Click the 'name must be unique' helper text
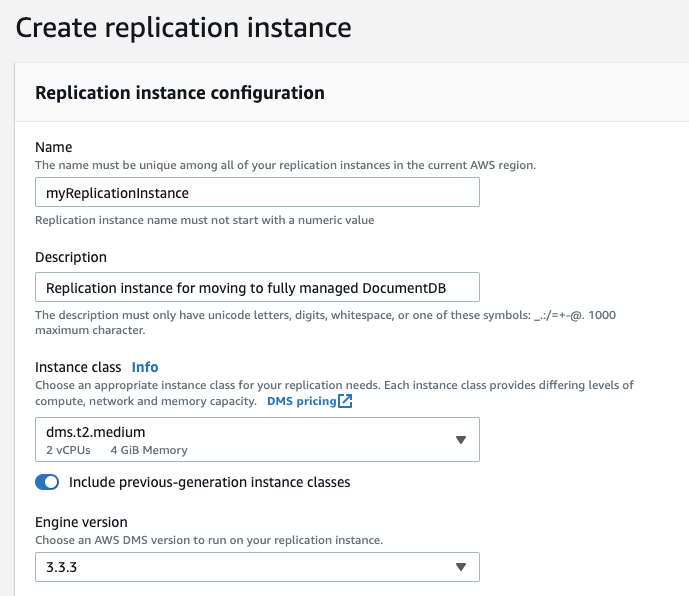 (286, 165)
